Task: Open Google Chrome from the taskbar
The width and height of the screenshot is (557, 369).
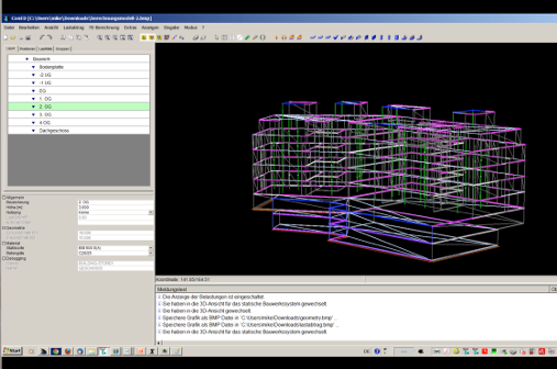Action: [55, 351]
